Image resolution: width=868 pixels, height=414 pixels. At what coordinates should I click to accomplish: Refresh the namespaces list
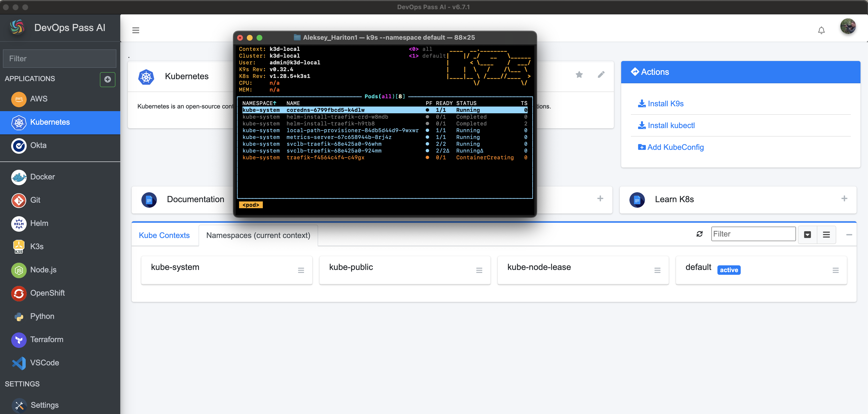699,234
